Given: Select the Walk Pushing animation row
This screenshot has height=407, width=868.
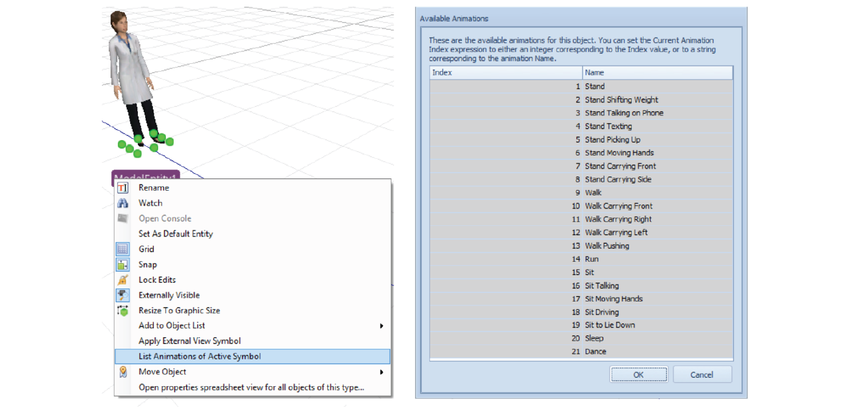Looking at the screenshot, I should [x=606, y=246].
